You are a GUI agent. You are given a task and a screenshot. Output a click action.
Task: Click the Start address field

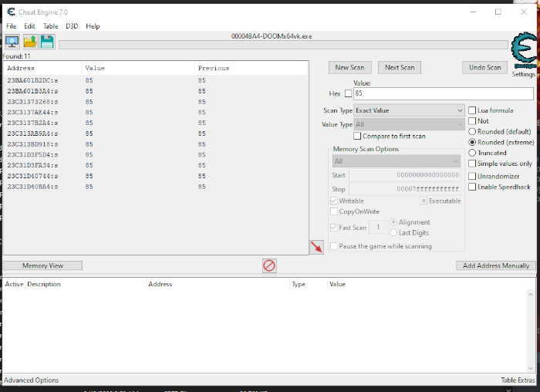(x=405, y=175)
